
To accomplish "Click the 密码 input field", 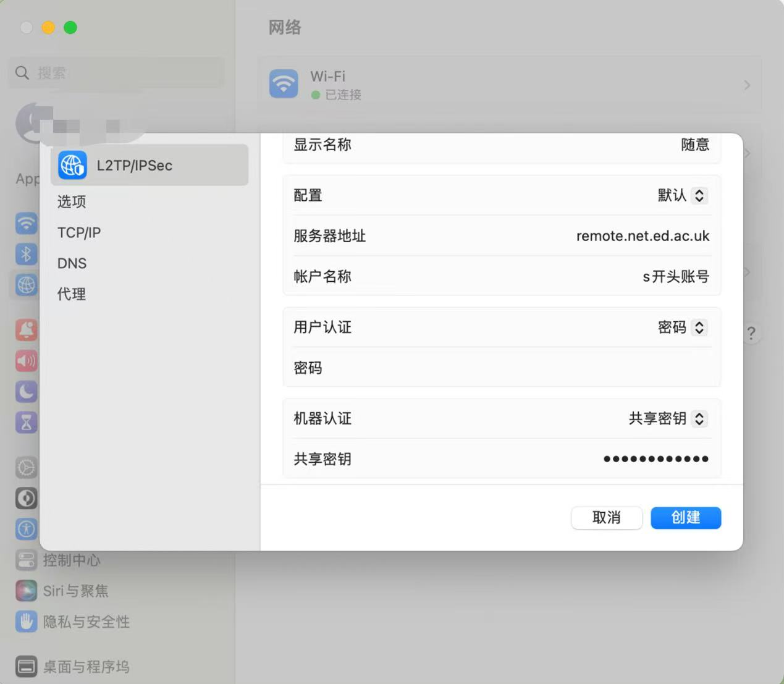I will (x=556, y=368).
